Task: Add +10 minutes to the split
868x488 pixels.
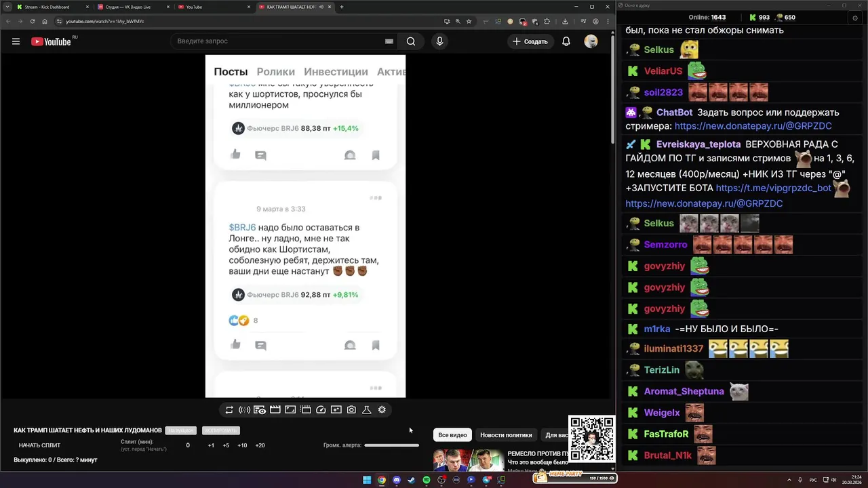Action: 242,445
